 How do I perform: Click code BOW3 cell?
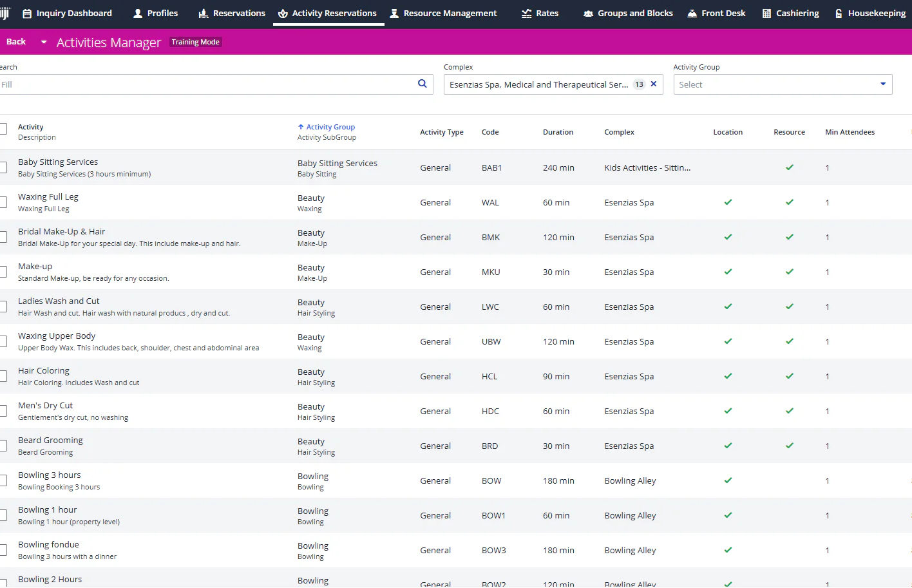pyautogui.click(x=494, y=551)
